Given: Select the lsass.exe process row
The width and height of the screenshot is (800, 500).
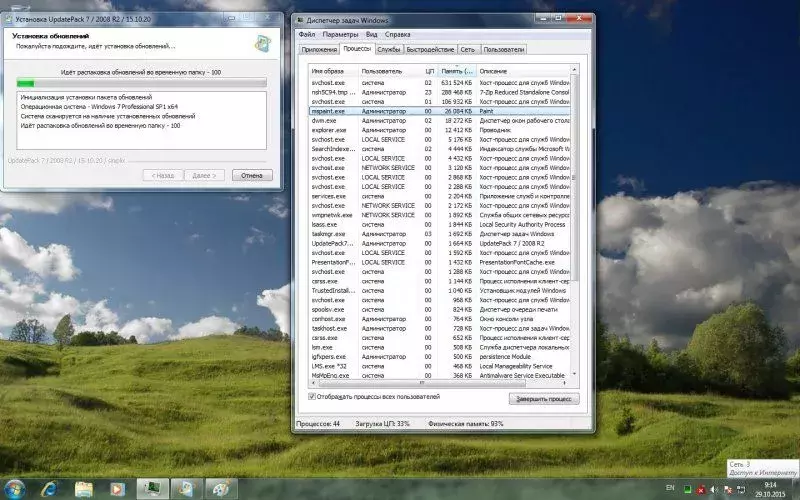Looking at the screenshot, I should [x=440, y=224].
